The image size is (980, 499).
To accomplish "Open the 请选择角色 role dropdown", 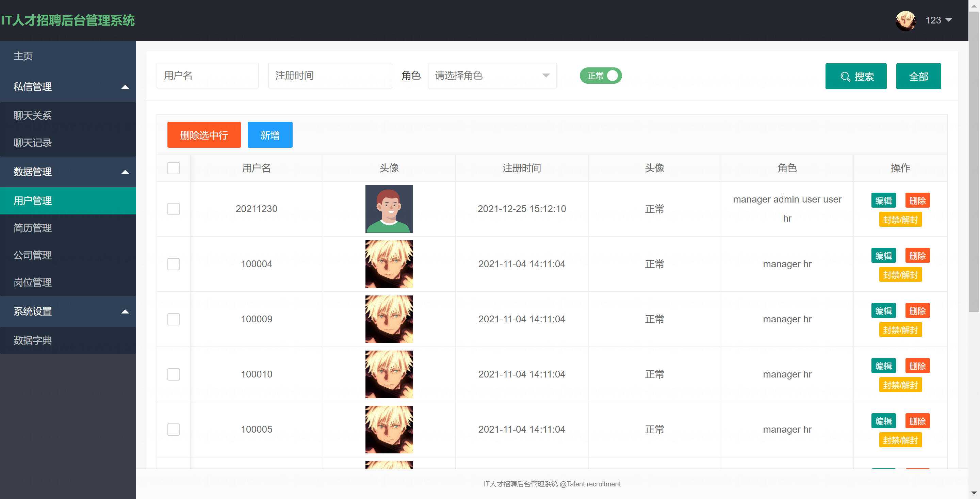I will click(x=492, y=76).
